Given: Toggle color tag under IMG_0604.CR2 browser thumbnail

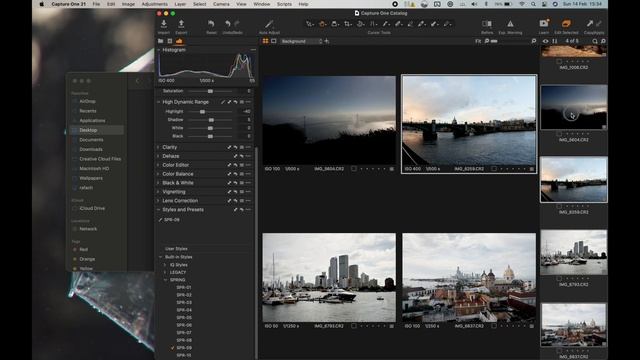Looking at the screenshot, I should [559, 134].
